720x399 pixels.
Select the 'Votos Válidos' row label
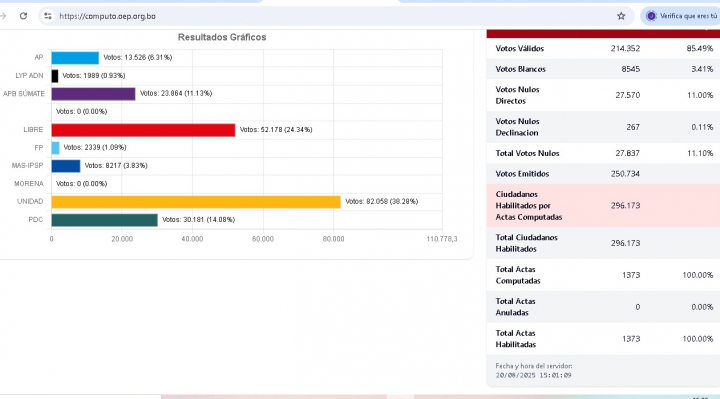point(520,49)
